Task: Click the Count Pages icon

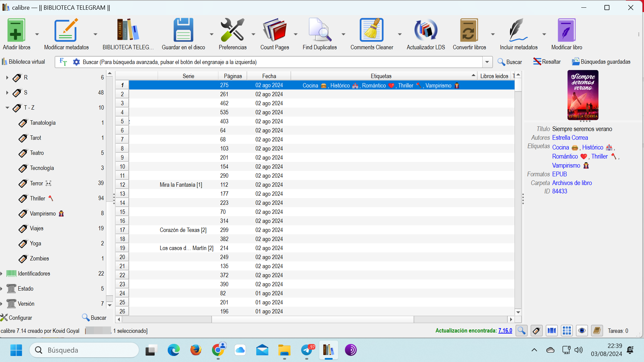Action: tap(274, 31)
